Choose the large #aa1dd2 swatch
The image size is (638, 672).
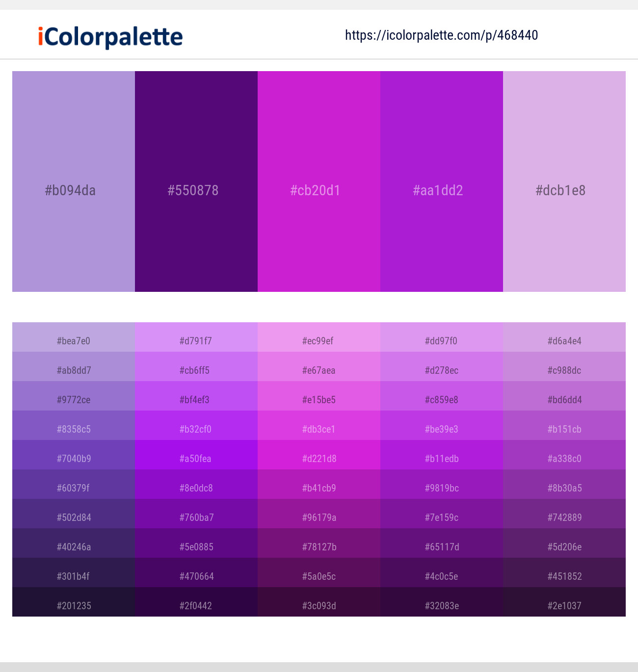[x=442, y=181]
